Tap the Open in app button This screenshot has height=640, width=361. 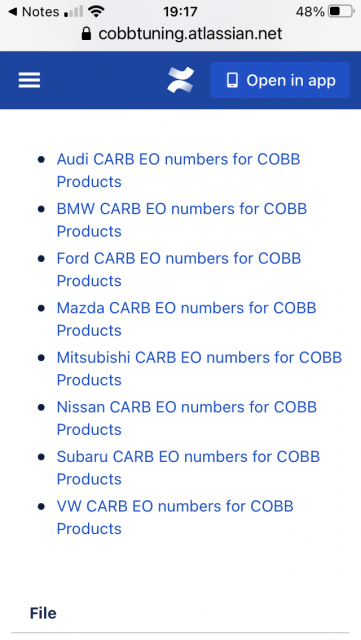280,80
